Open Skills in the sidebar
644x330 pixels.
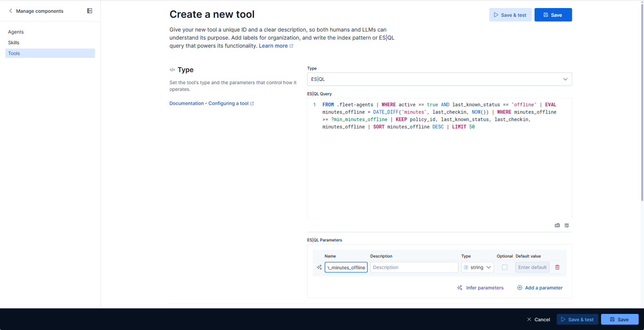pos(14,43)
